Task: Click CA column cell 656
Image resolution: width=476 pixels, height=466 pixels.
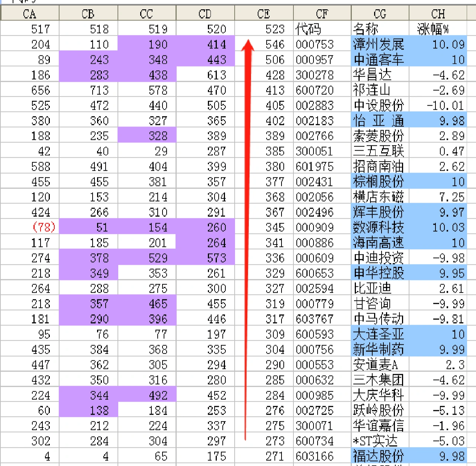Action: (30, 90)
